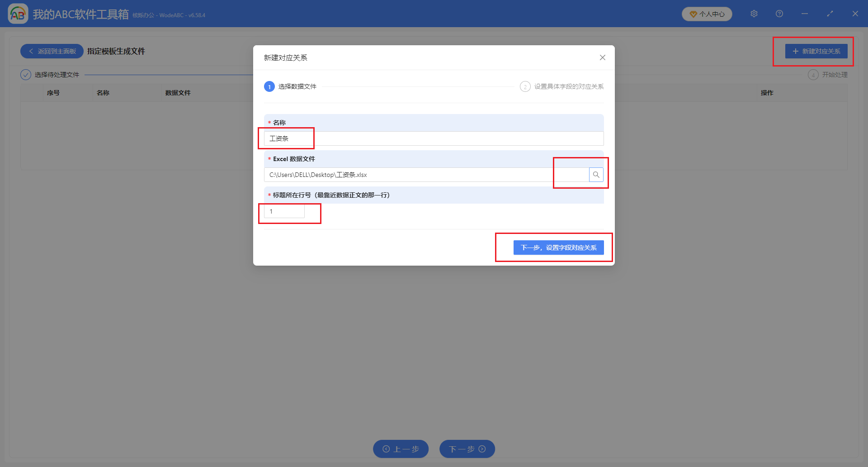Click the 下一步 button at the bottom
This screenshot has width=868, height=467.
click(x=467, y=448)
